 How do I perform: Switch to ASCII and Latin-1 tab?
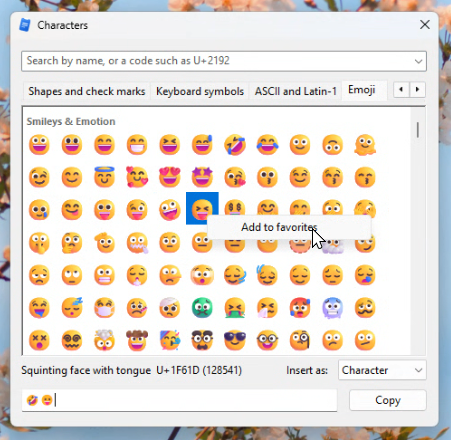(x=296, y=91)
